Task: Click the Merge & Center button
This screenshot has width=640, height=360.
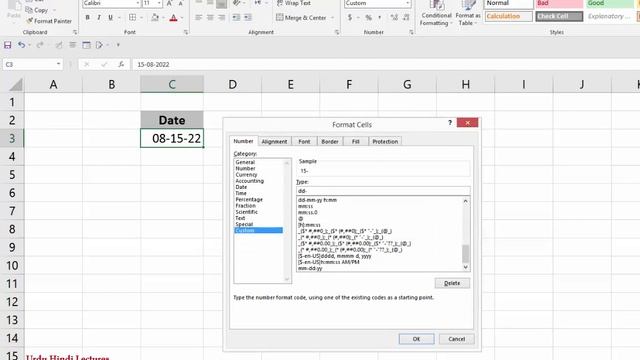Action: pyautogui.click(x=302, y=18)
